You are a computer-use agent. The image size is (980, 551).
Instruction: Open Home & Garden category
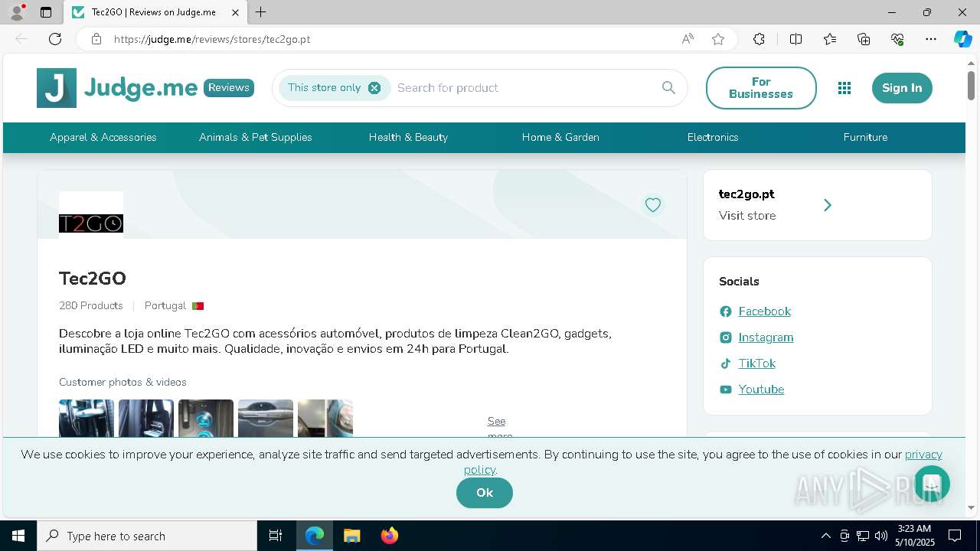[560, 138]
